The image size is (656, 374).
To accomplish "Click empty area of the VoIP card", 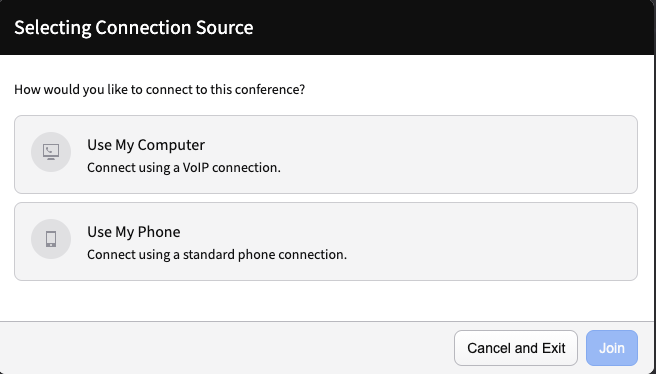I will (460, 154).
